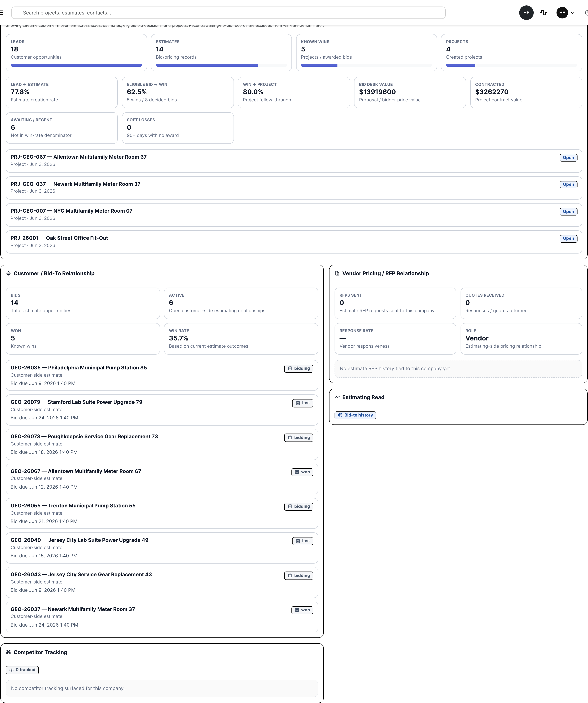Click the Estimating Read trend icon
This screenshot has height=703, width=588.
(337, 397)
